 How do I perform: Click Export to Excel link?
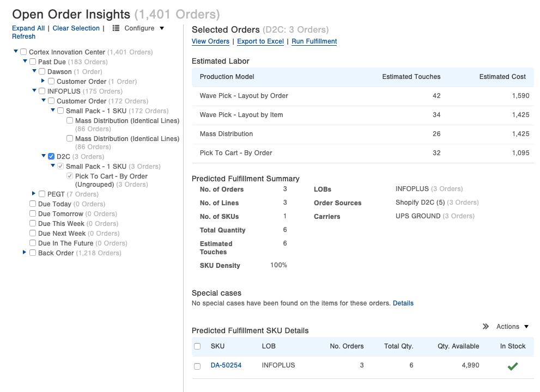[260, 41]
